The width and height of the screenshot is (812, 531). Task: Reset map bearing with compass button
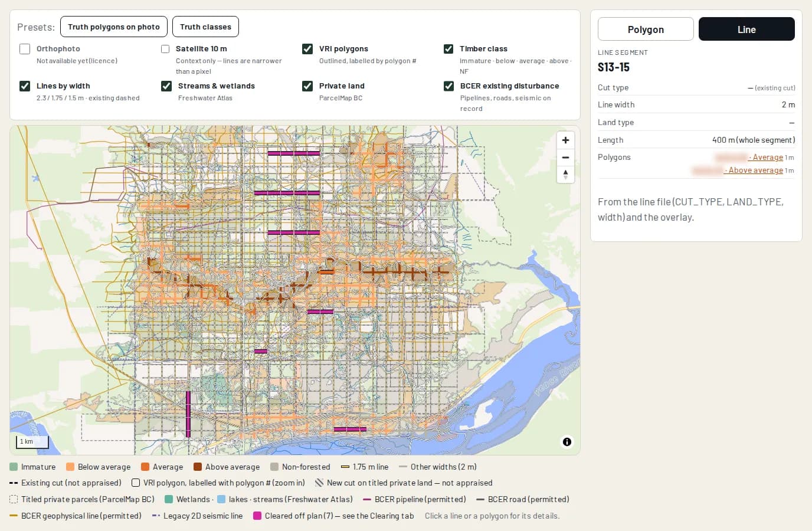point(565,175)
